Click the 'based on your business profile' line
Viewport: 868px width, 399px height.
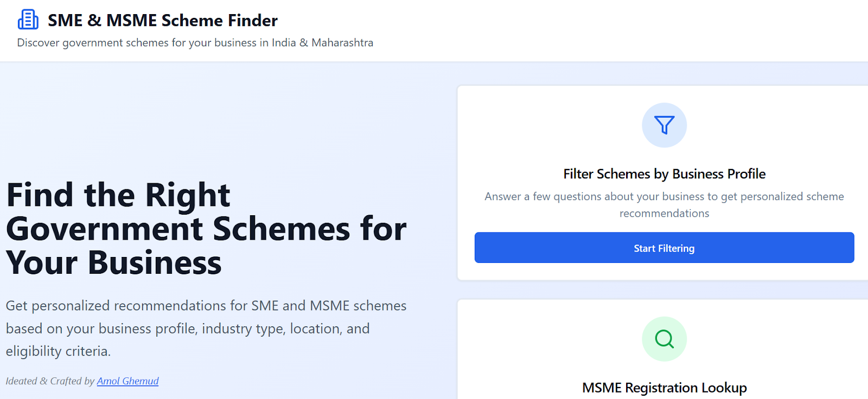[188, 329]
